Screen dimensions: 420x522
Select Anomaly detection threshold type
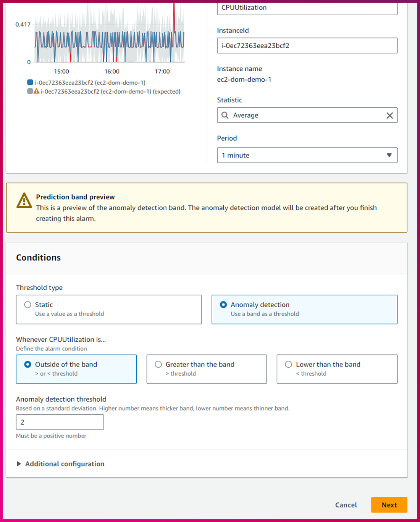click(223, 305)
